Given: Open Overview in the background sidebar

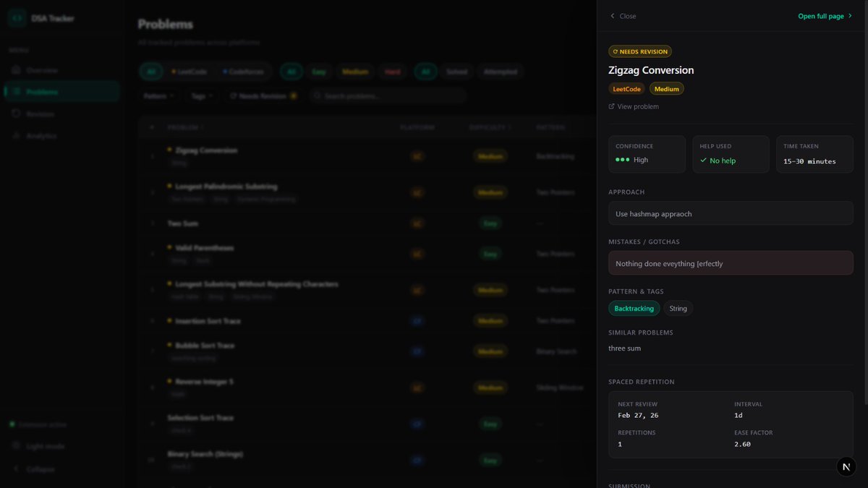Looking at the screenshot, I should pyautogui.click(x=61, y=70).
